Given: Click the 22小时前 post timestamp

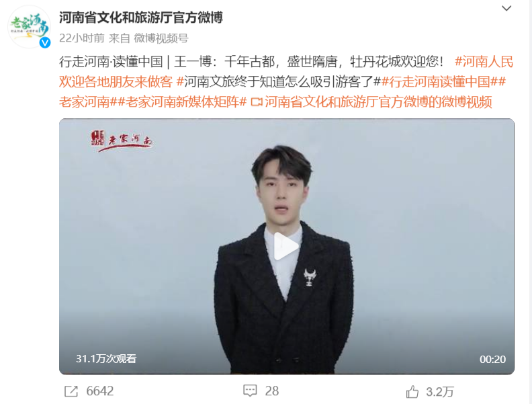Looking at the screenshot, I should (x=81, y=38).
